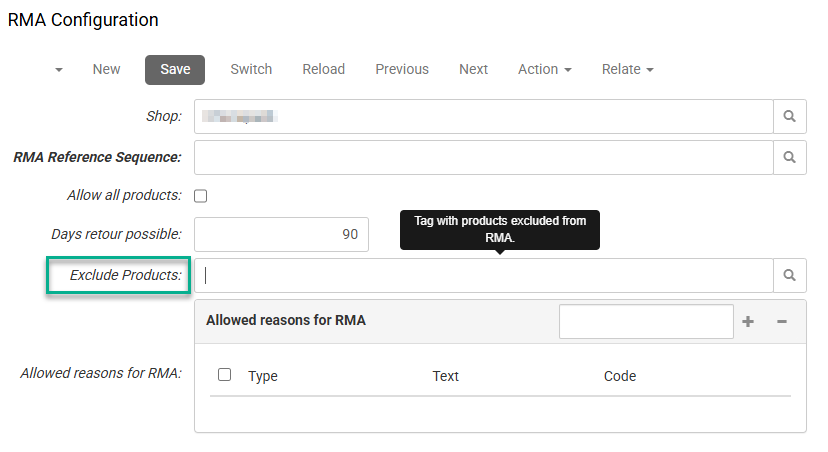
Task: Open the Action dropdown menu
Action: 544,69
